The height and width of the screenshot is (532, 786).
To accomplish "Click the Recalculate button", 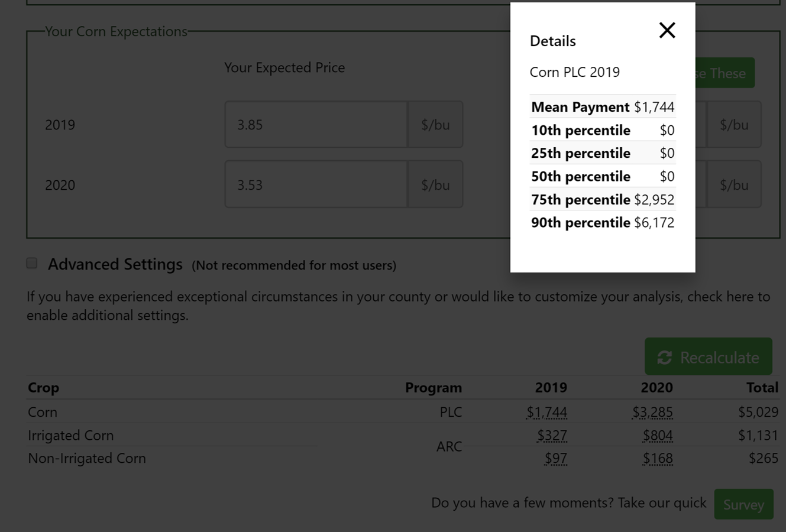I will 709,356.
